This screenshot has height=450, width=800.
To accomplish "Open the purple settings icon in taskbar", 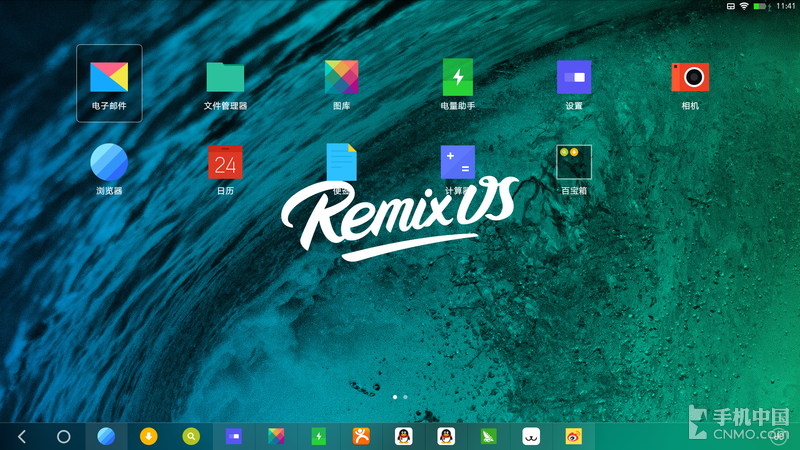I will click(234, 437).
